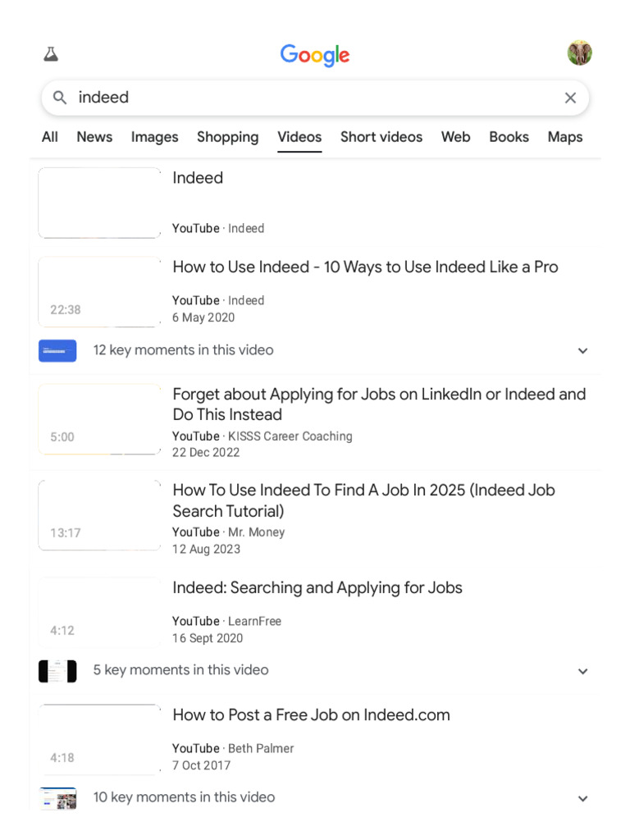Open Indeed: Searching and Applying for Jobs
Viewport: 630px width, 840px height.
317,587
